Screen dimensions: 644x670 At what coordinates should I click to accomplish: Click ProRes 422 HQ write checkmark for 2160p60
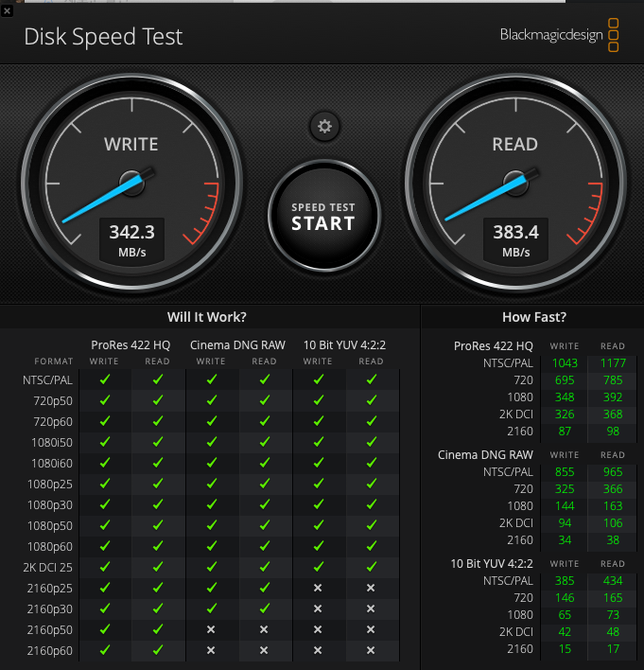pos(105,650)
